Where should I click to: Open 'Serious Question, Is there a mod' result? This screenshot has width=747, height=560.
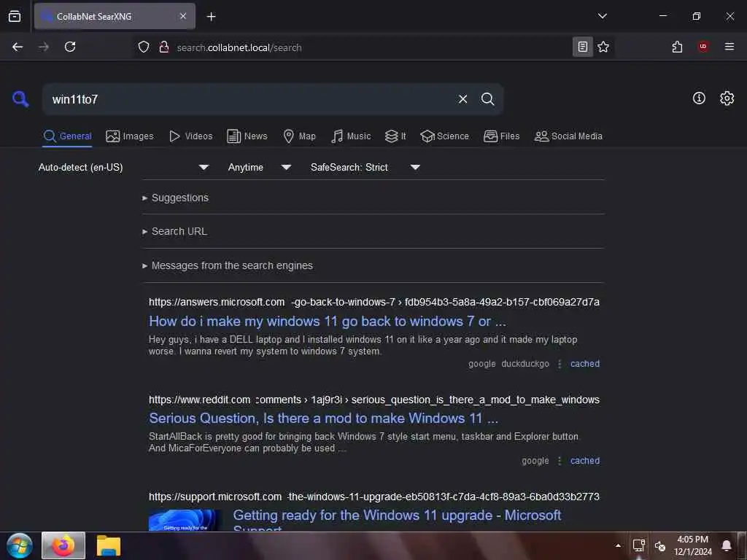point(323,418)
